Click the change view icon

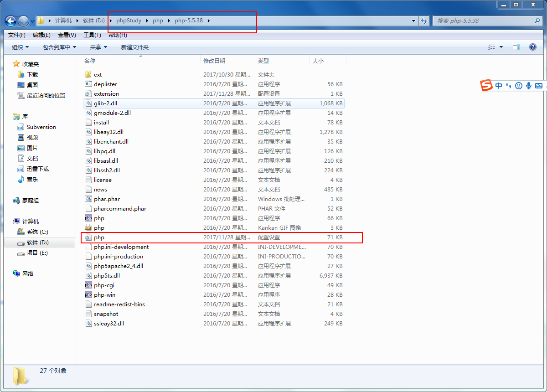click(491, 47)
